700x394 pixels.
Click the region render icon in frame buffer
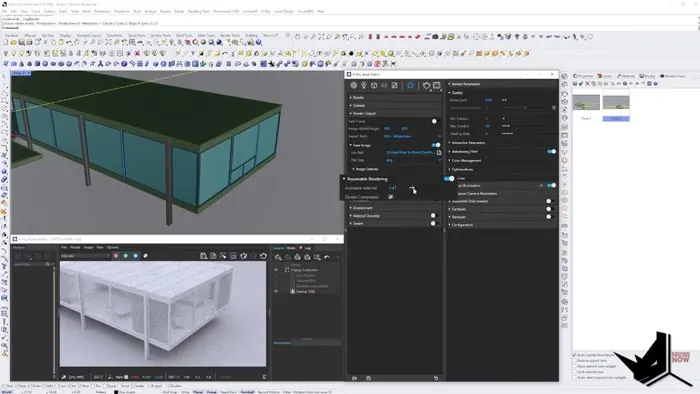tap(233, 256)
